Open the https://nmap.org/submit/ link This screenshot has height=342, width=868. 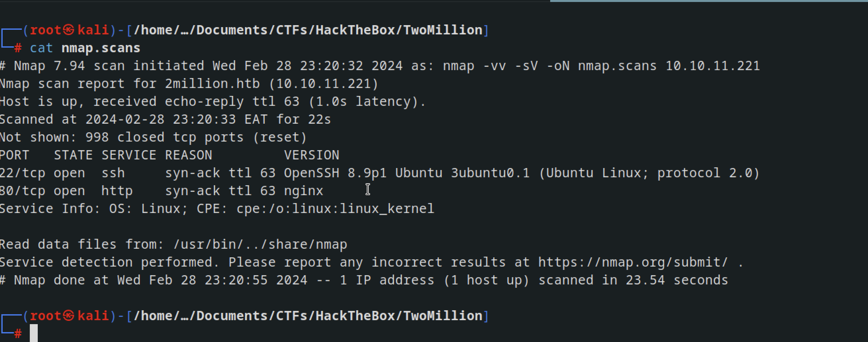[x=633, y=262]
